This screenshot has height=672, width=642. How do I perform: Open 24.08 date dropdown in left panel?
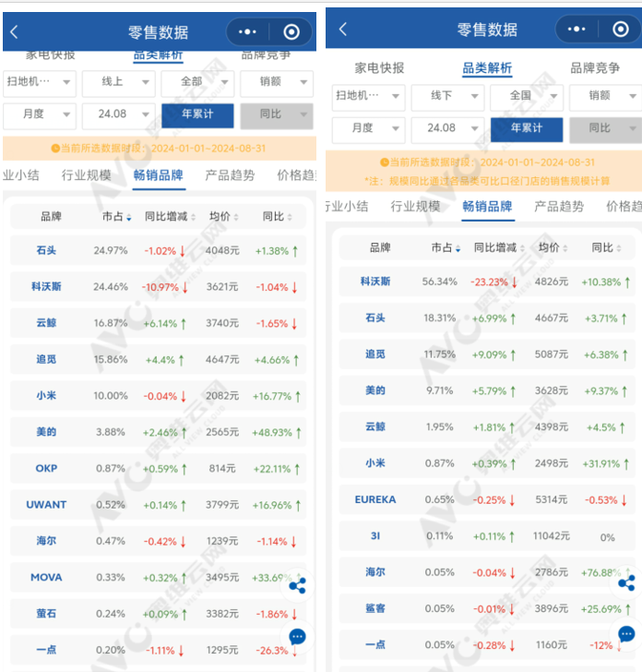[x=119, y=114]
